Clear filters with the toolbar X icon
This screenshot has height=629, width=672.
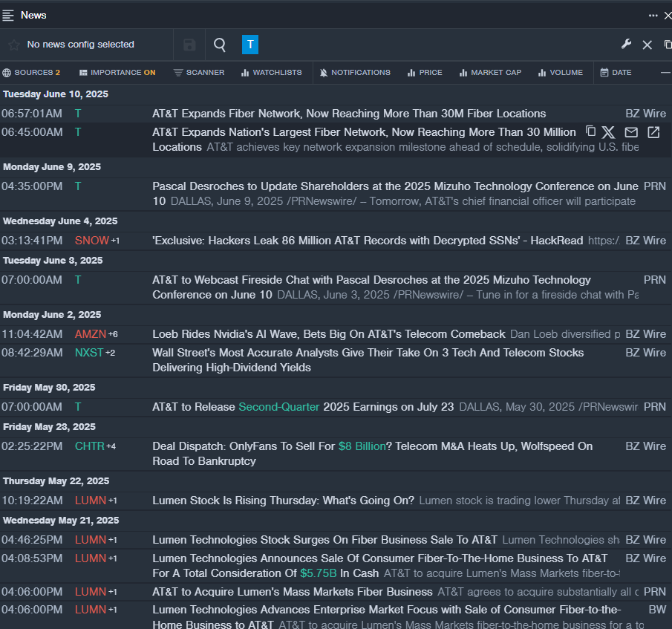point(647,45)
